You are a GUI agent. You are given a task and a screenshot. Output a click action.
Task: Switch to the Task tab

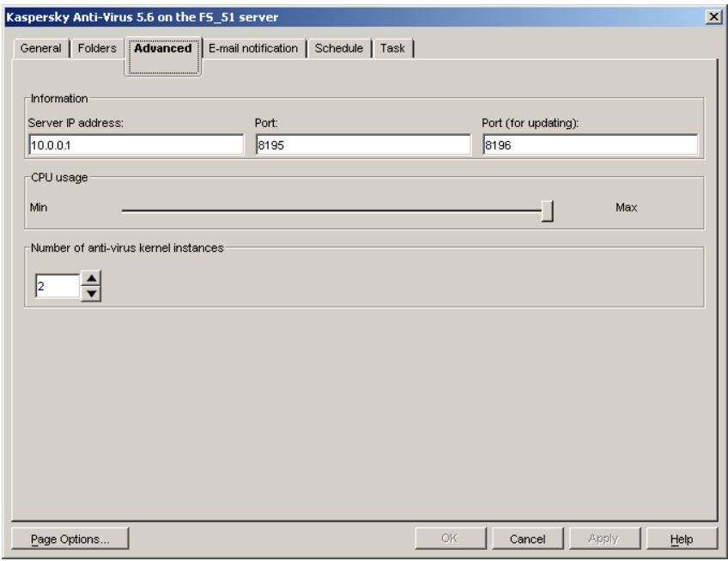pos(393,48)
